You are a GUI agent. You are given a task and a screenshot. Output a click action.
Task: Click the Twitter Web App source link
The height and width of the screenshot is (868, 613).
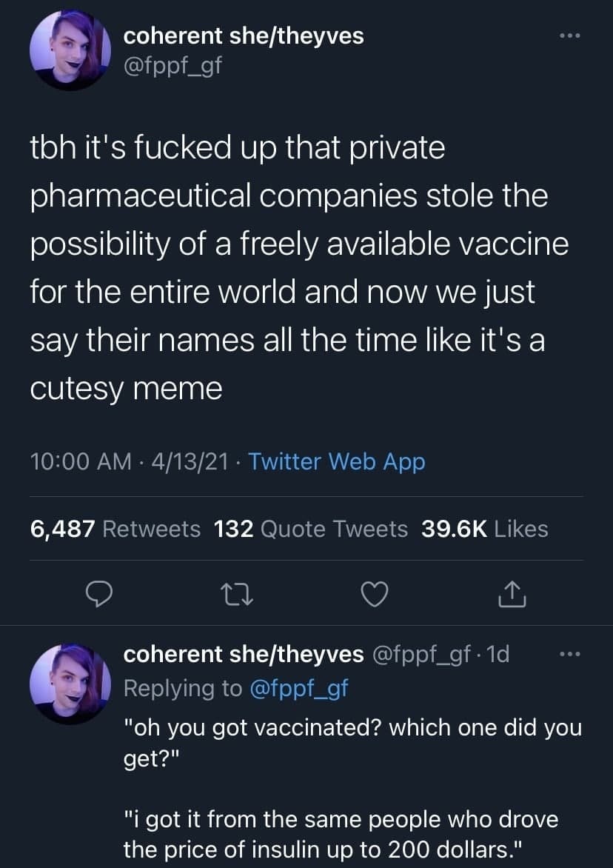[x=337, y=461]
